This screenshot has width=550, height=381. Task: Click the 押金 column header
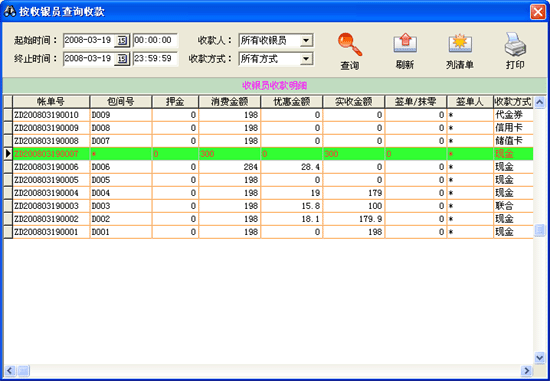pyautogui.click(x=175, y=102)
